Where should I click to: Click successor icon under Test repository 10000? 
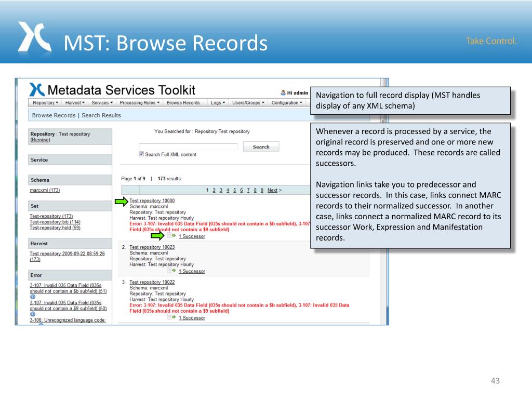pos(171,236)
